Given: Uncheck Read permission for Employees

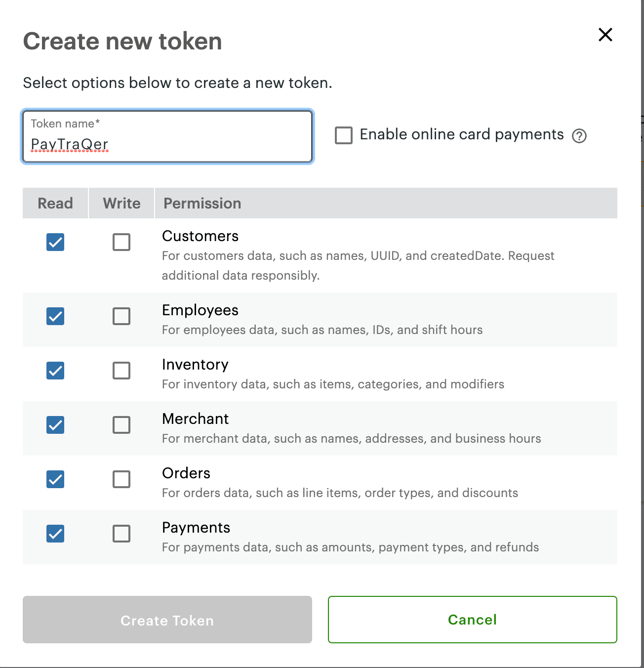Looking at the screenshot, I should 55,316.
